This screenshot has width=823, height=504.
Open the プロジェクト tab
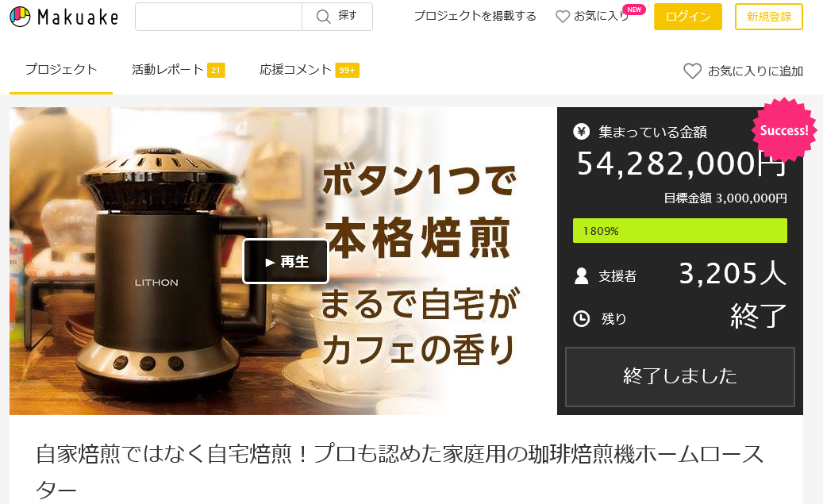pyautogui.click(x=61, y=69)
